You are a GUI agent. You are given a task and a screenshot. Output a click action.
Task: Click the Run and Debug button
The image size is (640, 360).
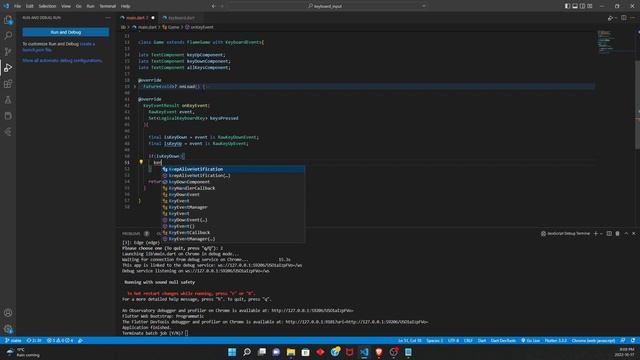[66, 32]
